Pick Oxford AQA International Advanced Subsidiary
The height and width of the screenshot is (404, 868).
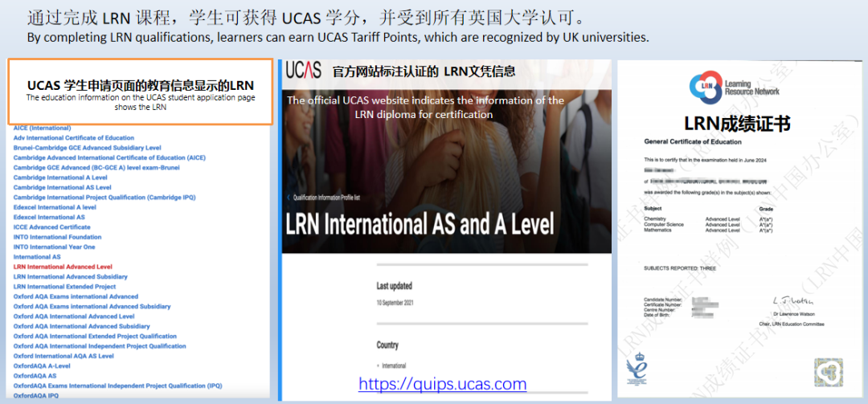(81, 327)
